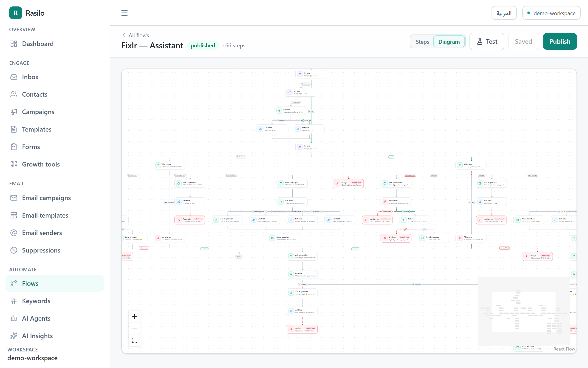Switch language to العربية
588x368 pixels.
click(504, 13)
